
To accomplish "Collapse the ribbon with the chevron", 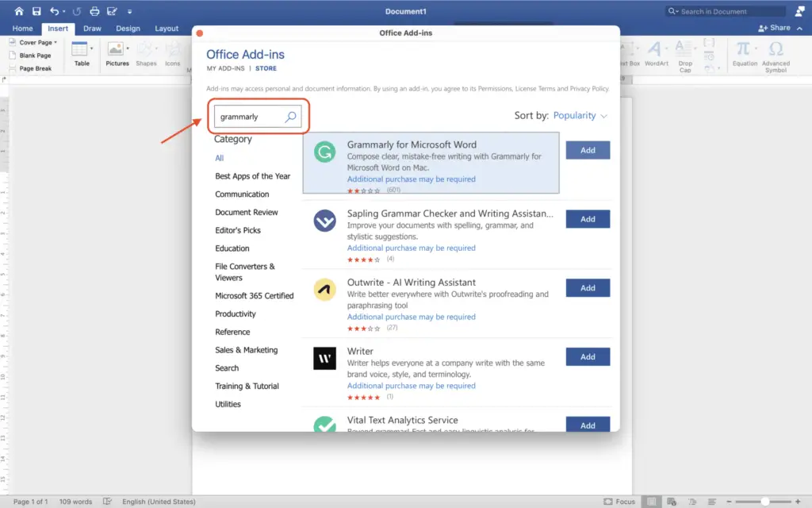I will (x=800, y=29).
